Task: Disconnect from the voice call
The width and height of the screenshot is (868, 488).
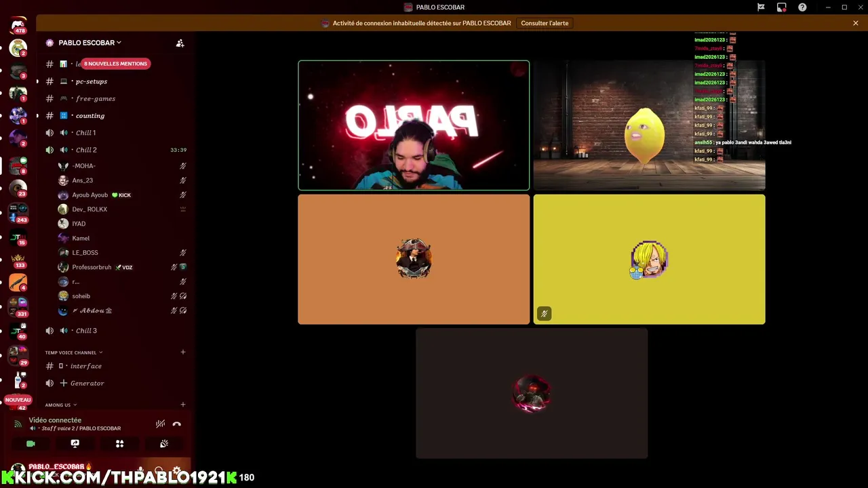Action: point(177,424)
